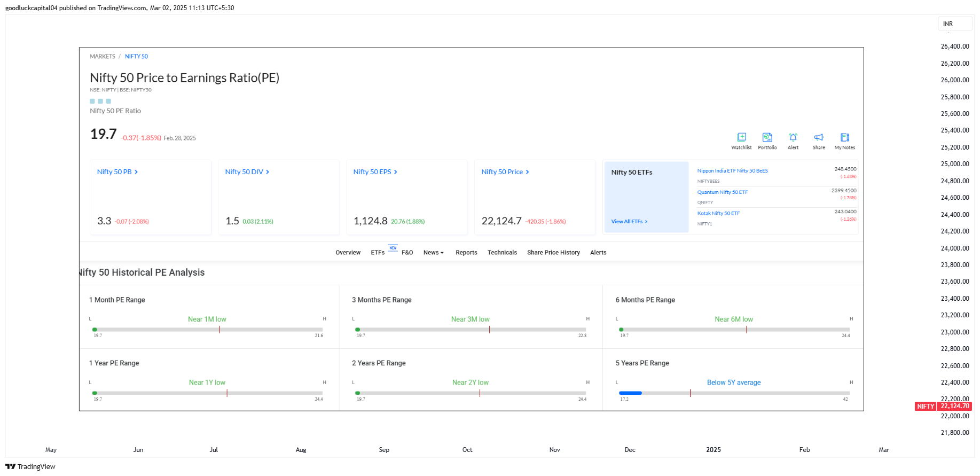Open the Nifty 50 DIV card link
This screenshot has height=476, width=980.
click(x=247, y=172)
